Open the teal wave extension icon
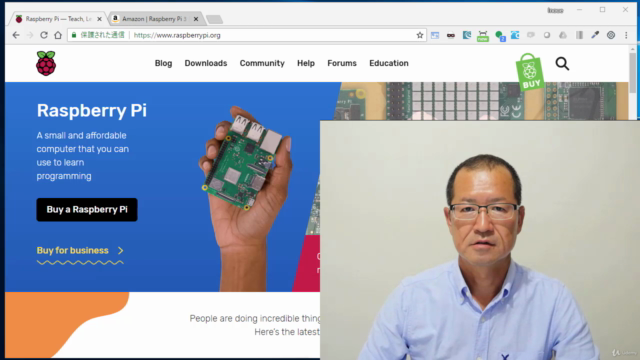 tap(467, 35)
